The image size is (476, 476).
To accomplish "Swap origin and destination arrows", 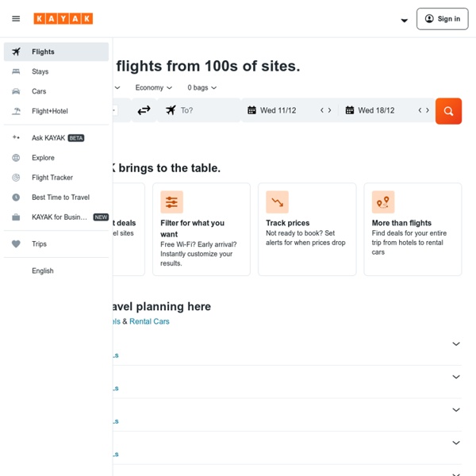I will click(144, 110).
